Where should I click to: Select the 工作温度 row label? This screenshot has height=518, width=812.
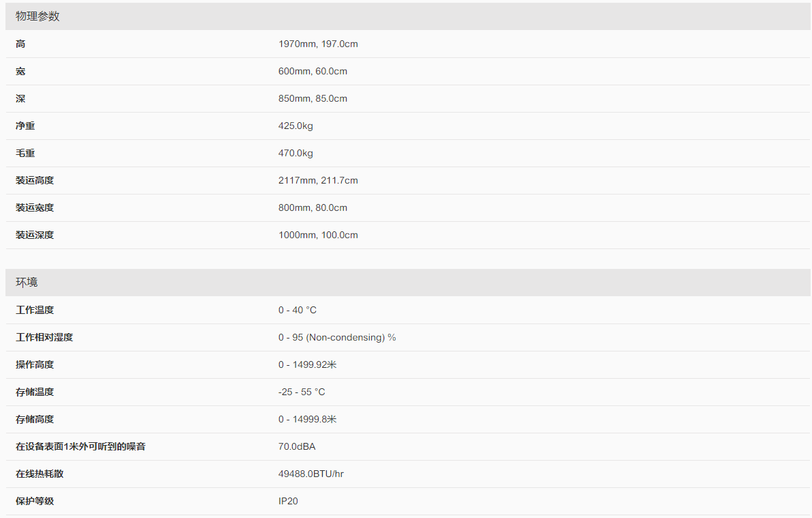click(35, 311)
